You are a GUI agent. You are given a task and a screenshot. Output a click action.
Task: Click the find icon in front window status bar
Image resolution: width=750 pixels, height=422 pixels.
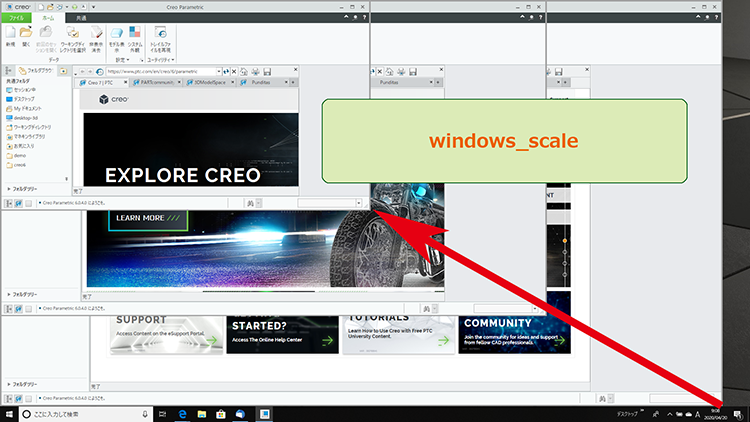250,203
